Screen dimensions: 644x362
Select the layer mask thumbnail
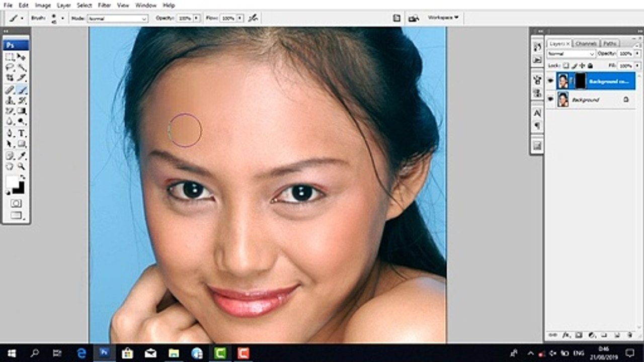point(580,81)
